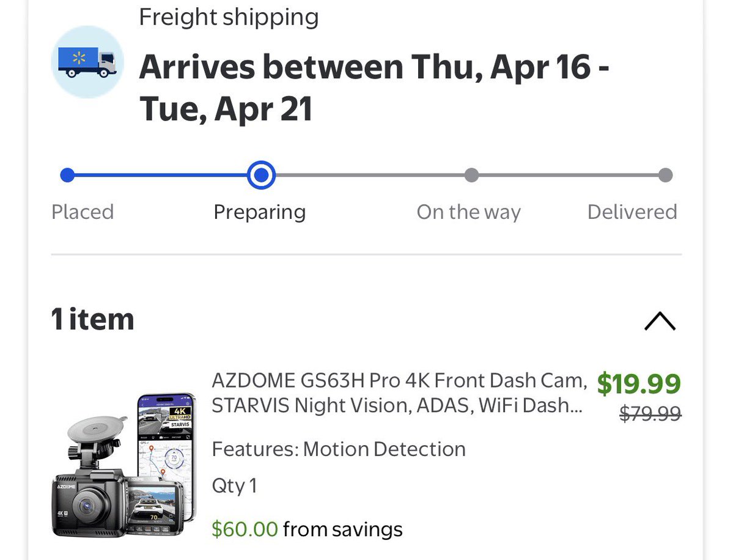Image resolution: width=733 pixels, height=560 pixels.
Task: Open the AZDOME dash cam thumbnail
Action: [123, 466]
